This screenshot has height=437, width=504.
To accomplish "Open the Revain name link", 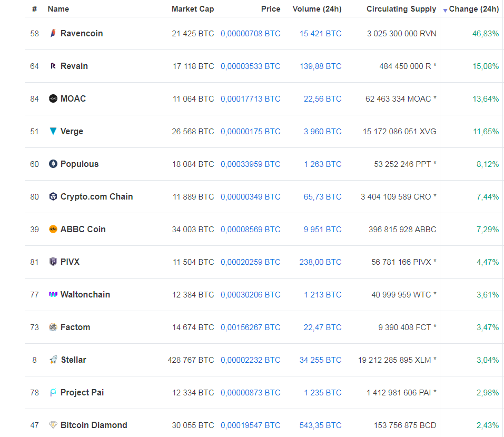I will [74, 66].
